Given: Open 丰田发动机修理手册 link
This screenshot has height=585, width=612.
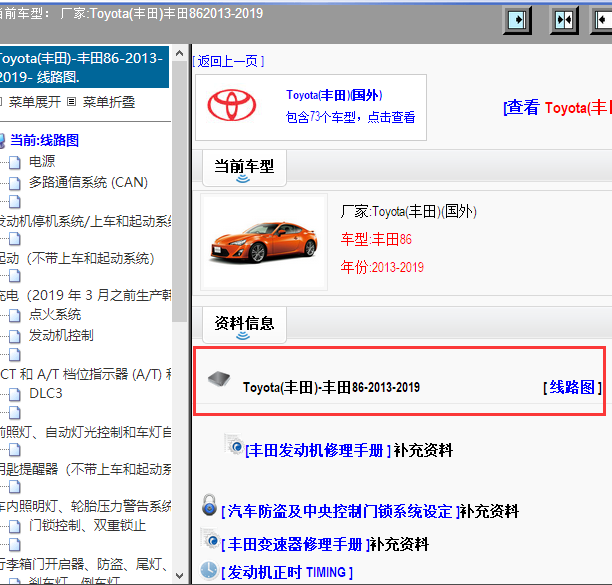Looking at the screenshot, I should tap(318, 450).
